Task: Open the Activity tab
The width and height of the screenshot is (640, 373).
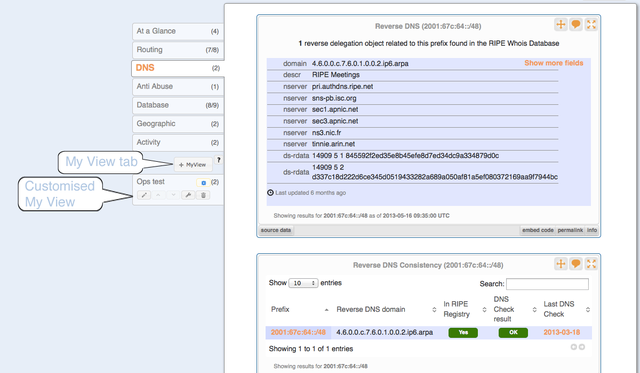Action: click(178, 142)
